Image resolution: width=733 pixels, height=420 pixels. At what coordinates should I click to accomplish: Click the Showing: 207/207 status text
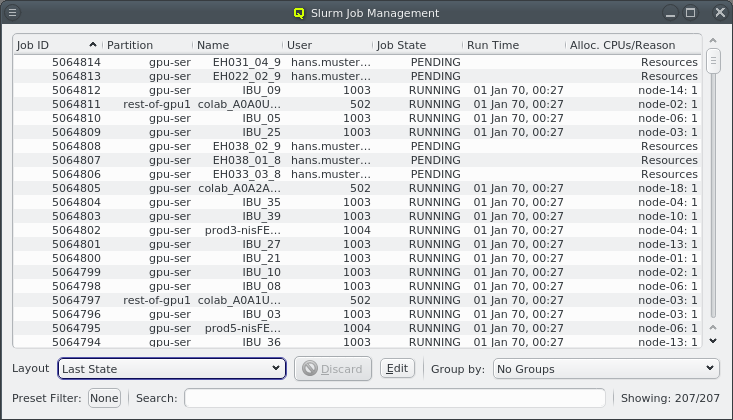(670, 398)
